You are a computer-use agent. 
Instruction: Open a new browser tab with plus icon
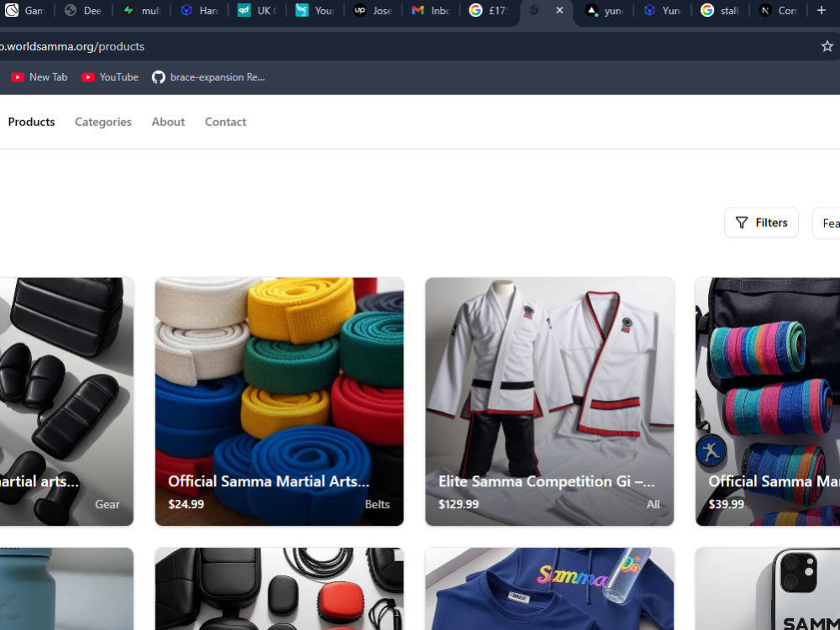tap(822, 10)
